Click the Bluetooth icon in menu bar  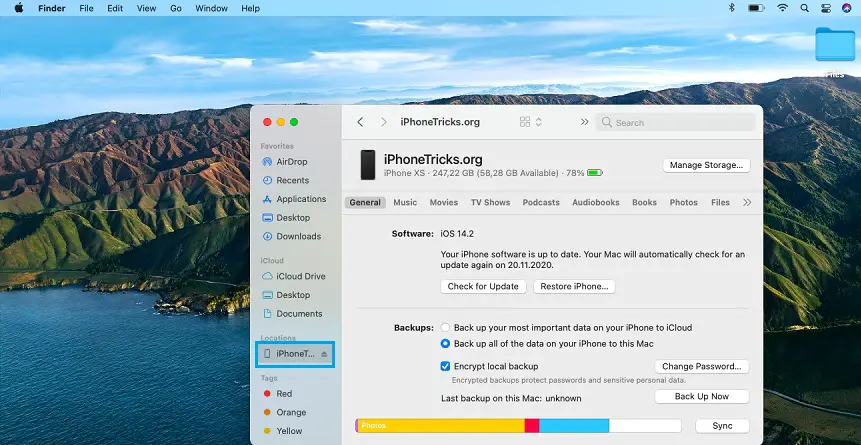coord(731,8)
